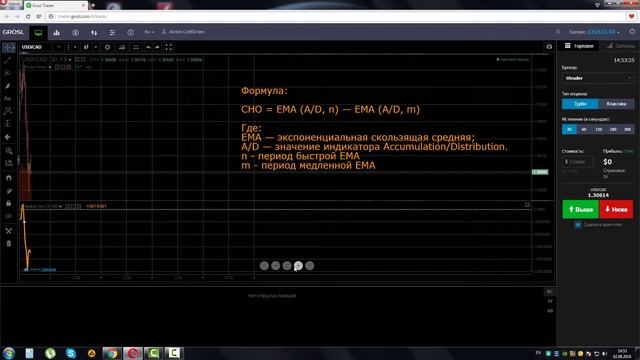The height and width of the screenshot is (360, 640).
Task: Open the Windows Start button
Action: [x=9, y=353]
